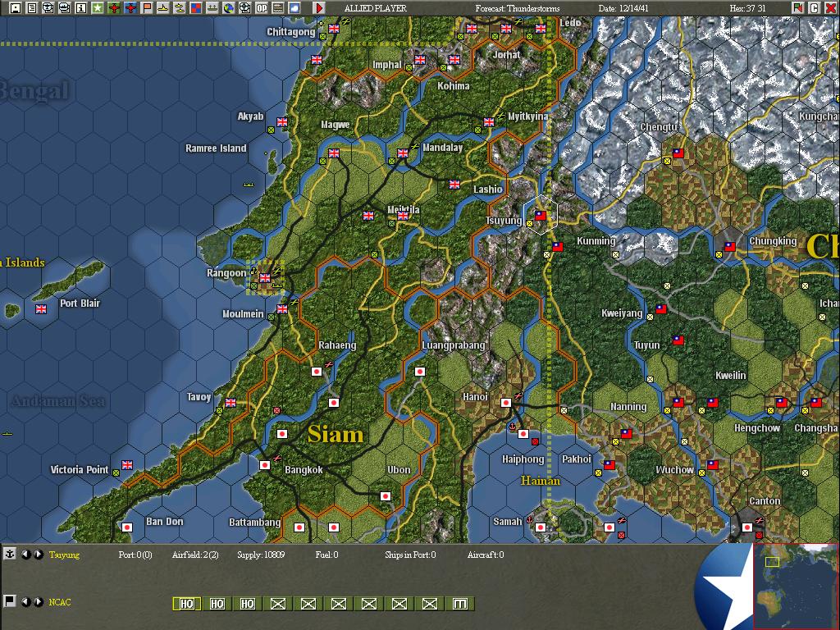Screen dimensions: 840x630
Task: Click the NCAC unit name label
Action: (59, 601)
